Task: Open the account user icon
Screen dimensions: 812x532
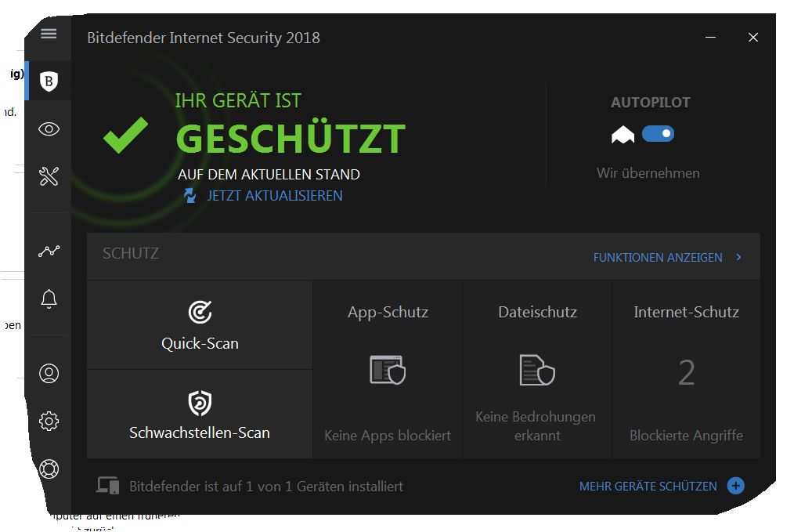Action: (49, 374)
